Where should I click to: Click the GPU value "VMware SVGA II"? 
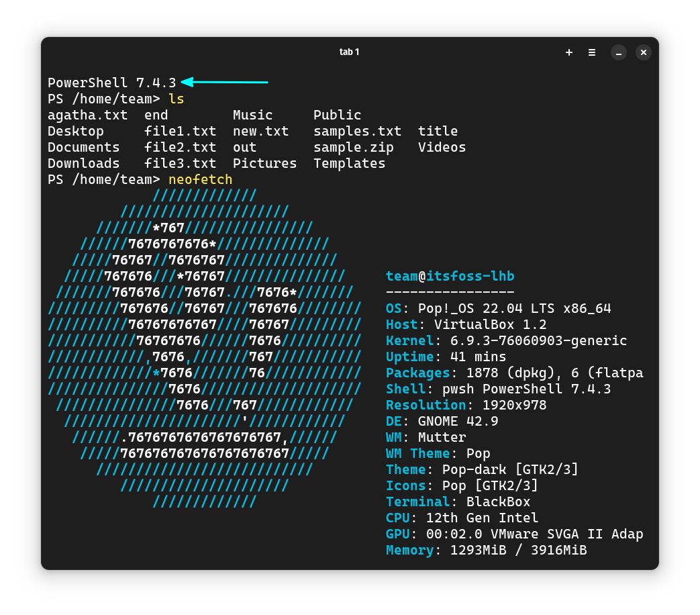546,534
